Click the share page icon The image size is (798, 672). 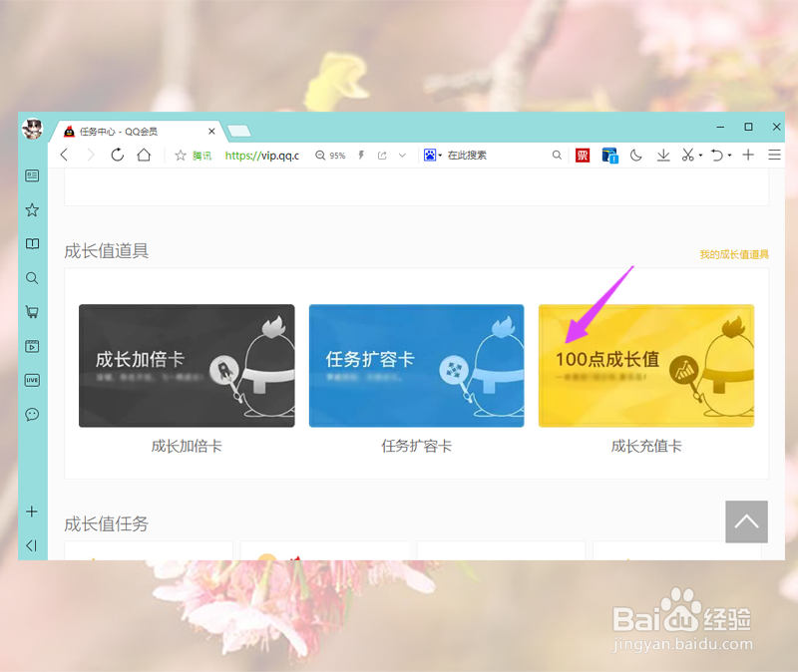382,156
